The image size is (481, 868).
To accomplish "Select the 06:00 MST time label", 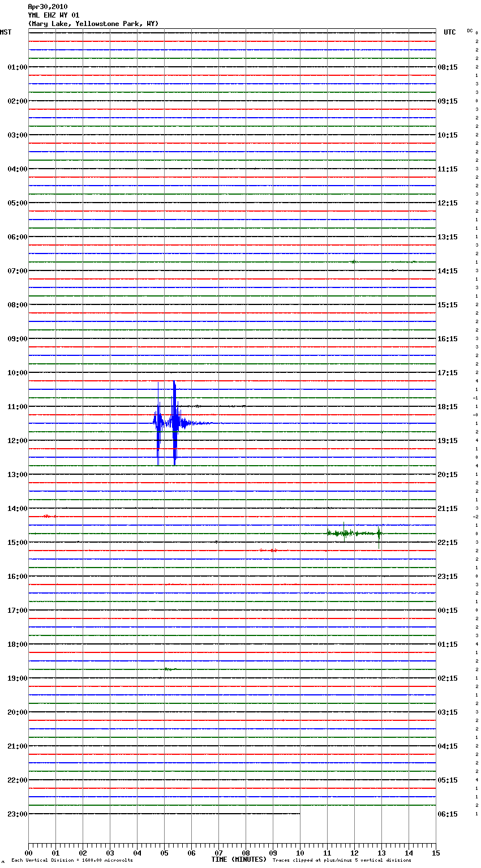I will point(17,237).
